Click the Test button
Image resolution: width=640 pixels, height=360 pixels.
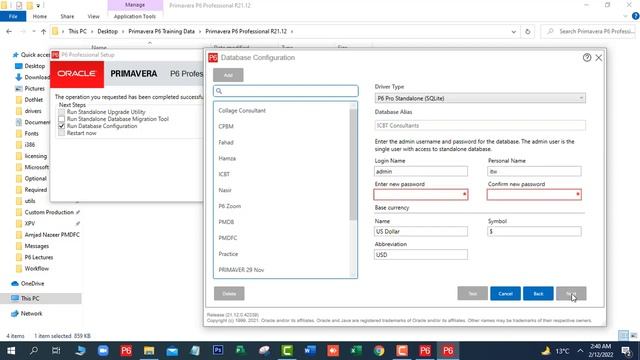click(473, 293)
